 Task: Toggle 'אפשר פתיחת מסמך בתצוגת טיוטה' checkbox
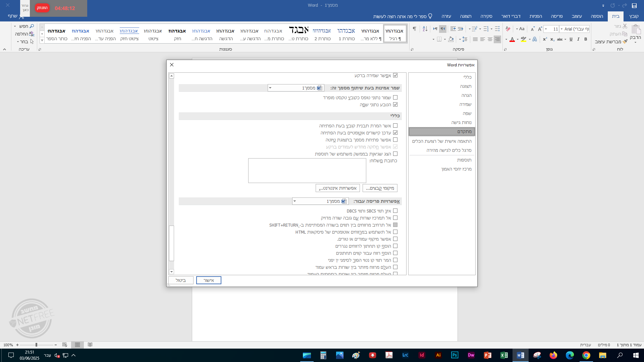click(x=395, y=140)
